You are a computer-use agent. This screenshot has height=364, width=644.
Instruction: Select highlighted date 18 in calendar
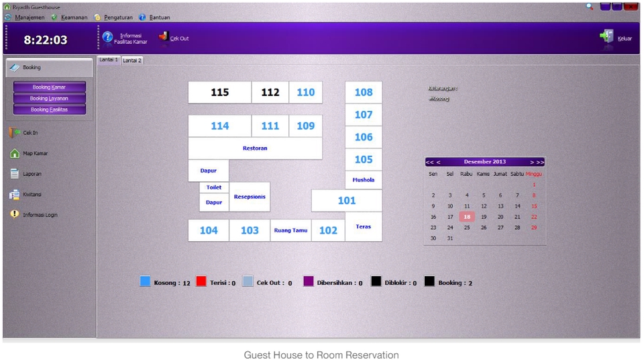point(467,217)
